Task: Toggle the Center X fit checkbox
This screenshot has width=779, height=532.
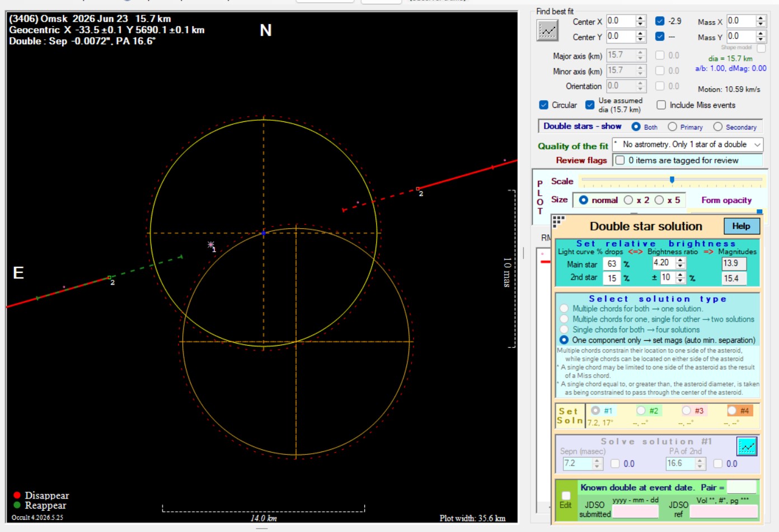Action: coord(660,21)
